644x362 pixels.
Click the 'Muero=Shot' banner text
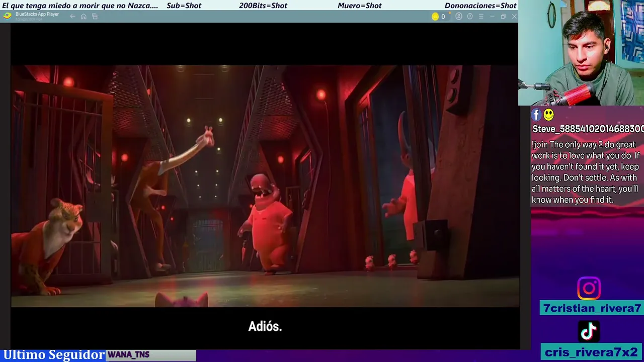(x=360, y=6)
